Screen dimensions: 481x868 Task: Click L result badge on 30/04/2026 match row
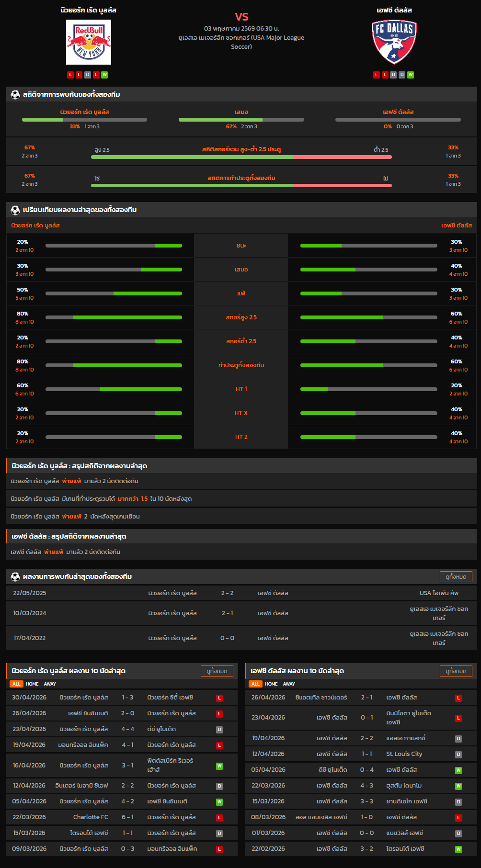(x=219, y=698)
